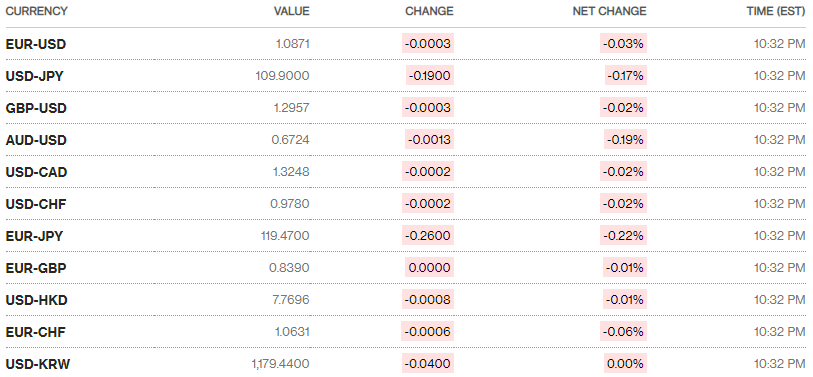Select the USD-KRW value 1,179.4400
This screenshot has height=377, width=813.
(281, 364)
